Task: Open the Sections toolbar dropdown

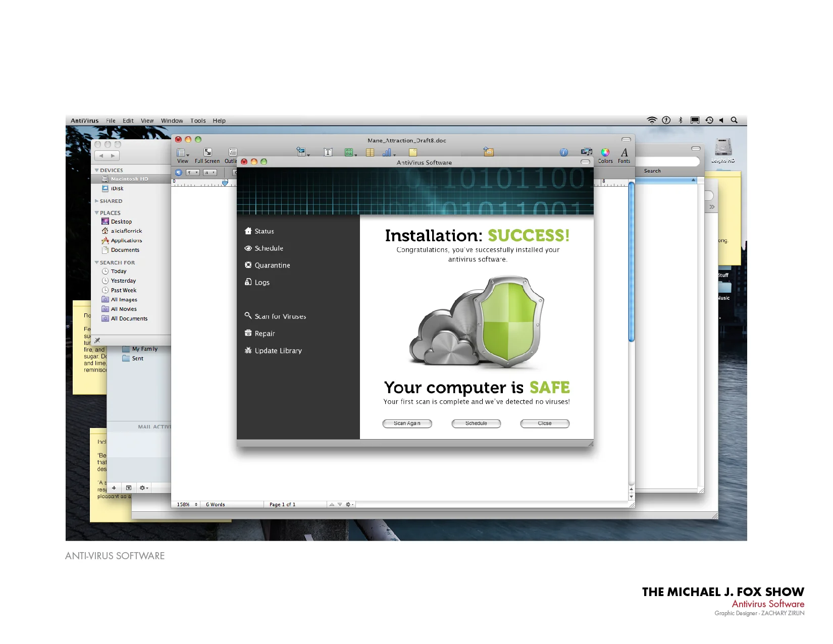Action: pyautogui.click(x=303, y=152)
